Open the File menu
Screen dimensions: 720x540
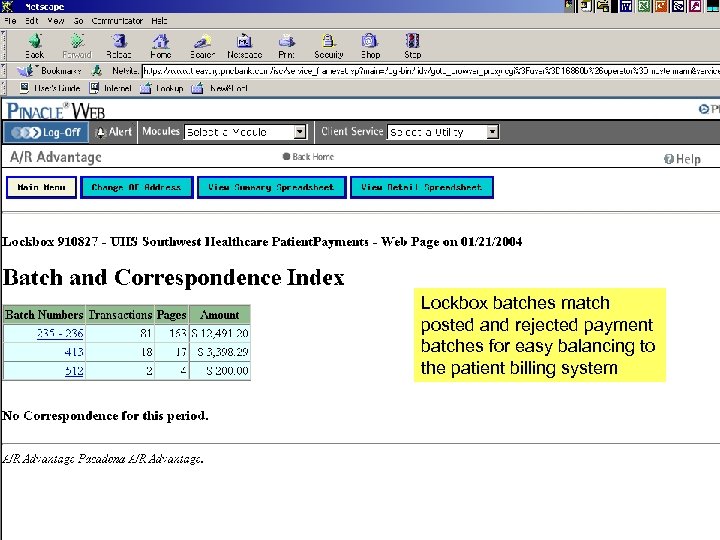tap(10, 21)
